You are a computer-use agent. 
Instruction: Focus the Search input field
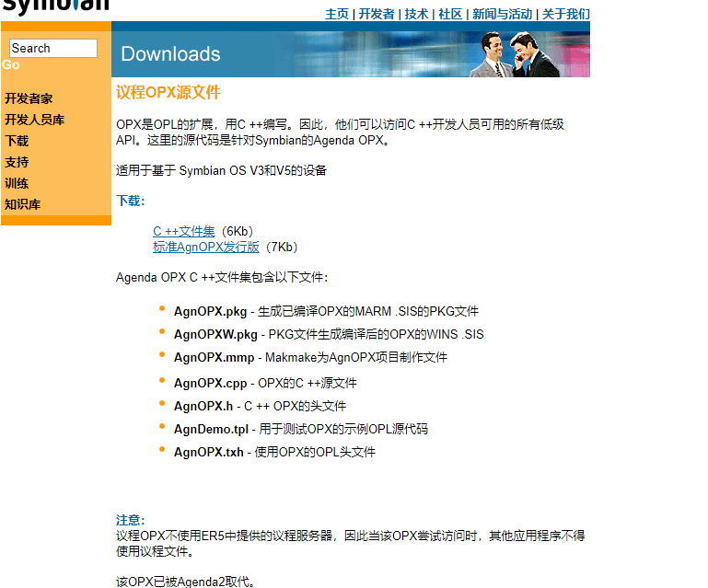pyautogui.click(x=53, y=48)
